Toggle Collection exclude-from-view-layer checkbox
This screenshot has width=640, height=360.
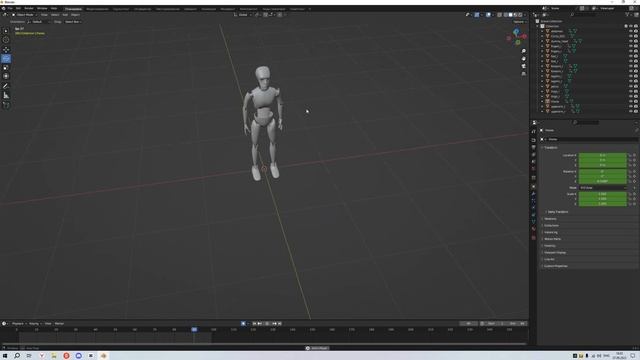pyautogui.click(x=626, y=26)
